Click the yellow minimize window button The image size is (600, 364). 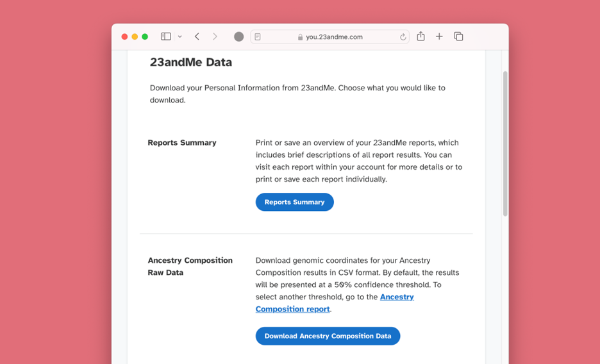pos(135,37)
